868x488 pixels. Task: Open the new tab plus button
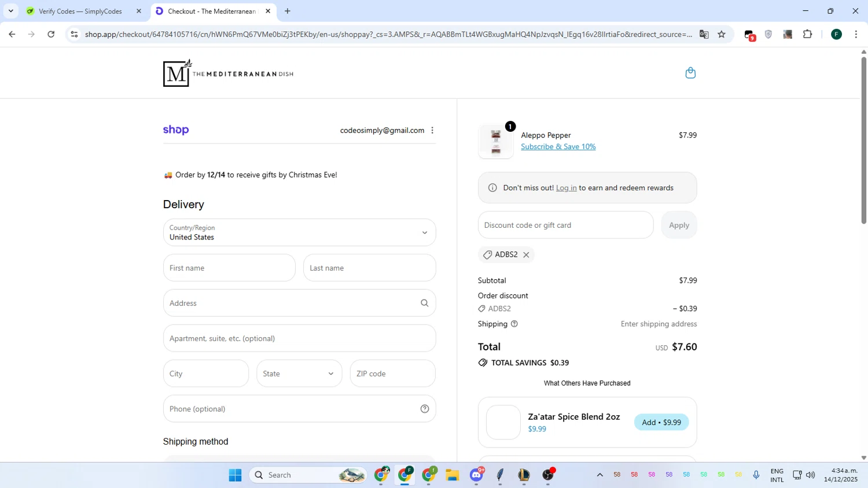[x=288, y=11]
